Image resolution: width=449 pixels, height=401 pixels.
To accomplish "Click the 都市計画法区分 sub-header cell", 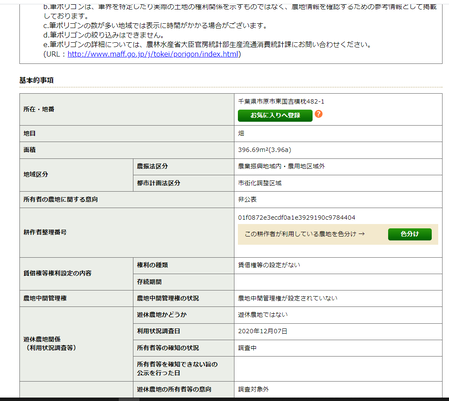I will point(184,183).
